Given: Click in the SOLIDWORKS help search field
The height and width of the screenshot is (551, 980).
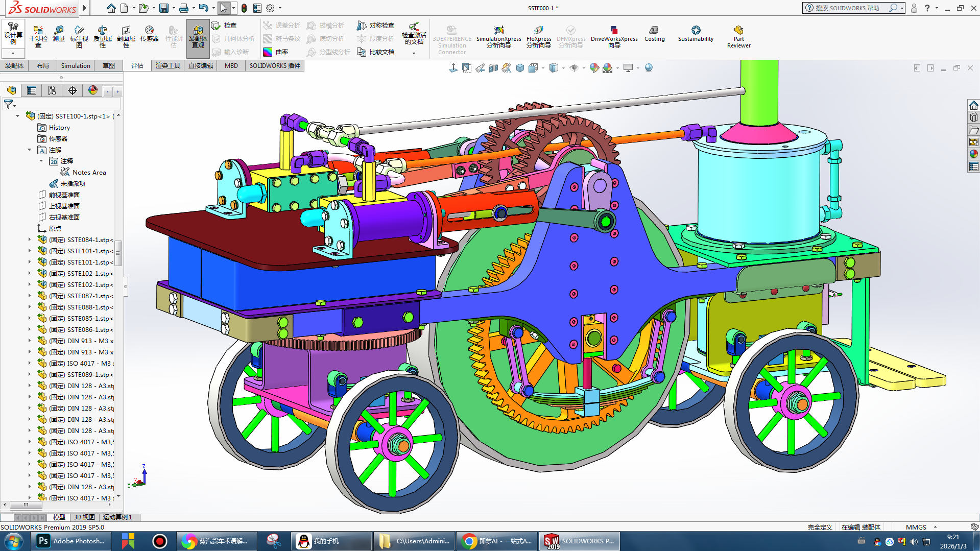Looking at the screenshot, I should [x=848, y=8].
